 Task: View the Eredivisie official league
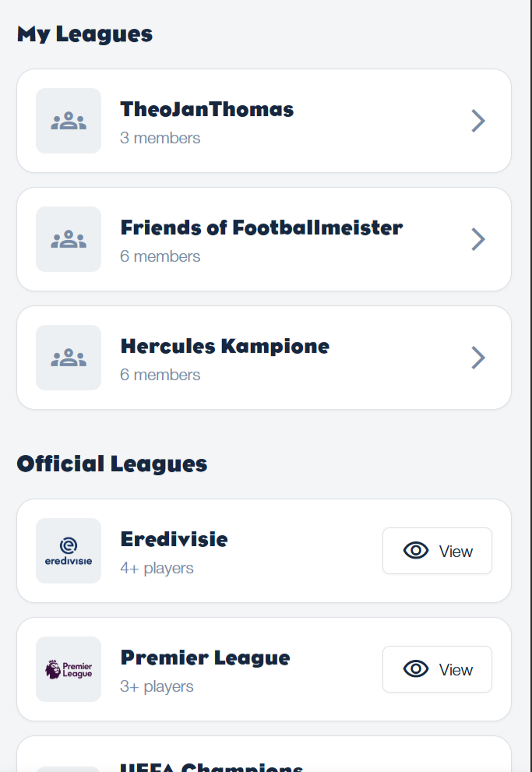437,551
